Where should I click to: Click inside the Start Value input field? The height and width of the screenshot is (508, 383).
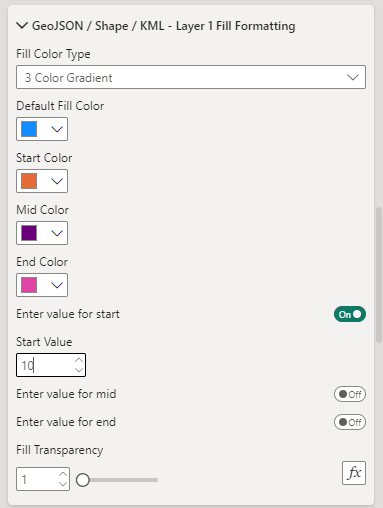pyautogui.click(x=45, y=365)
